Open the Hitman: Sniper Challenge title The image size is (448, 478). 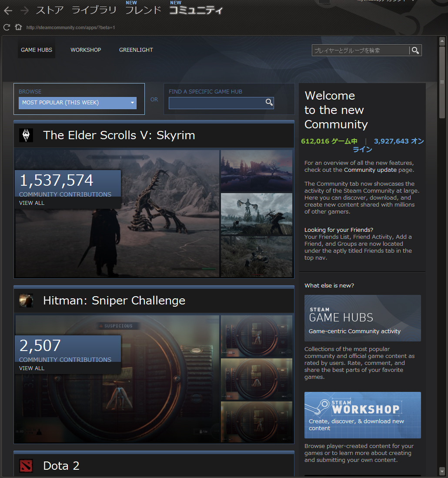pos(114,301)
